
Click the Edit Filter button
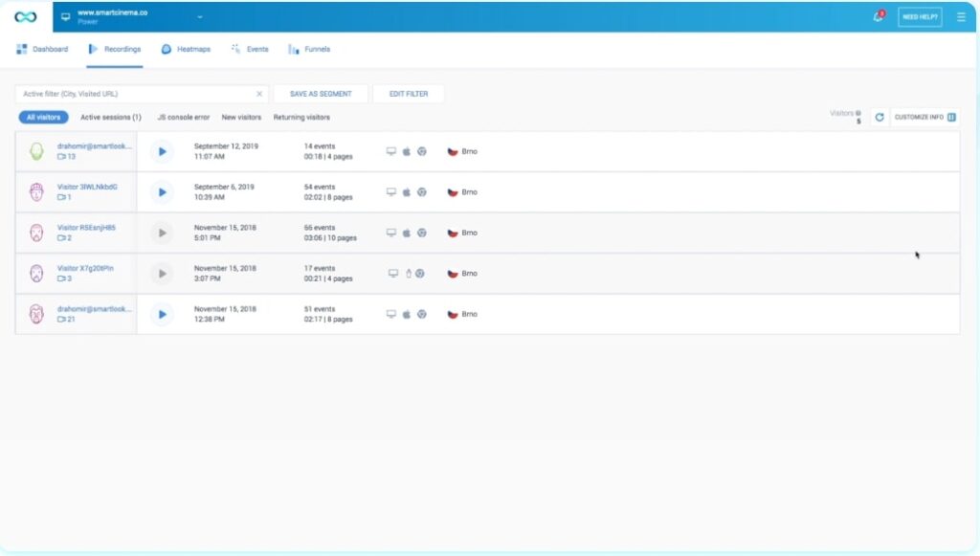click(409, 94)
